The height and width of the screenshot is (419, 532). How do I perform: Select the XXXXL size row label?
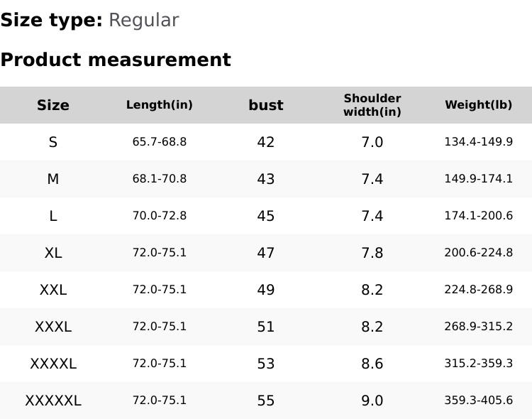point(53,364)
